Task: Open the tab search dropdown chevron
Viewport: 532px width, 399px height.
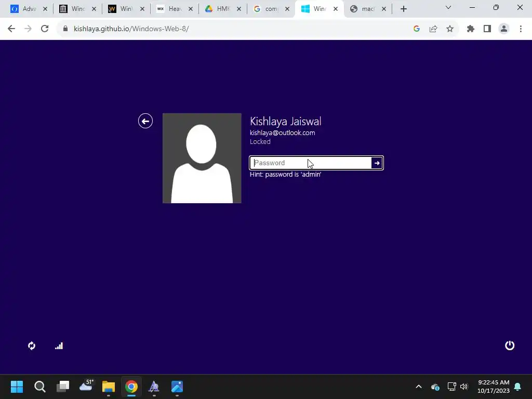Action: point(448,7)
